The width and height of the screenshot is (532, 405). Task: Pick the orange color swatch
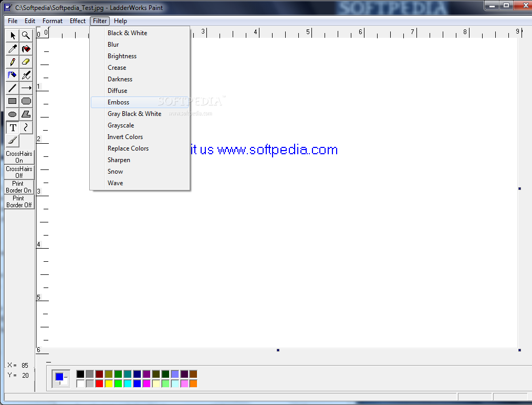(193, 383)
